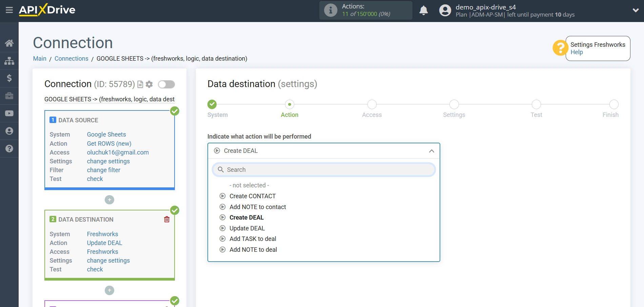Click check link in Data Source
The height and width of the screenshot is (307, 644).
point(95,179)
